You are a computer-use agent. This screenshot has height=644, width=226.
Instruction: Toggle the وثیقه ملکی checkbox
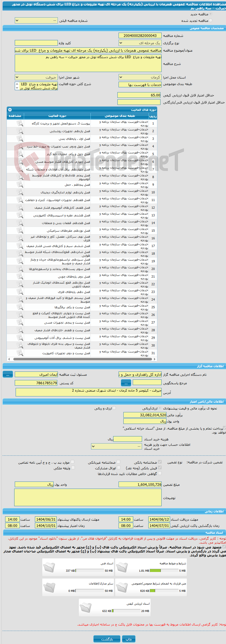click(73, 468)
